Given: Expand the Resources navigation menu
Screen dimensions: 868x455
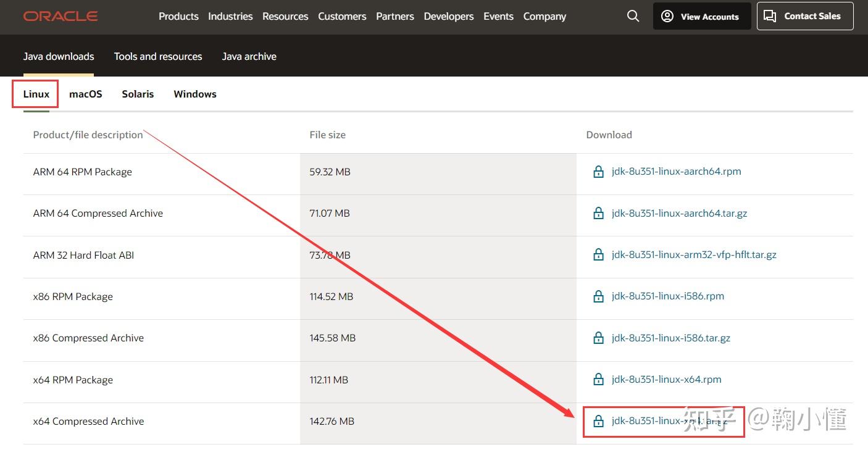Looking at the screenshot, I should click(x=285, y=17).
